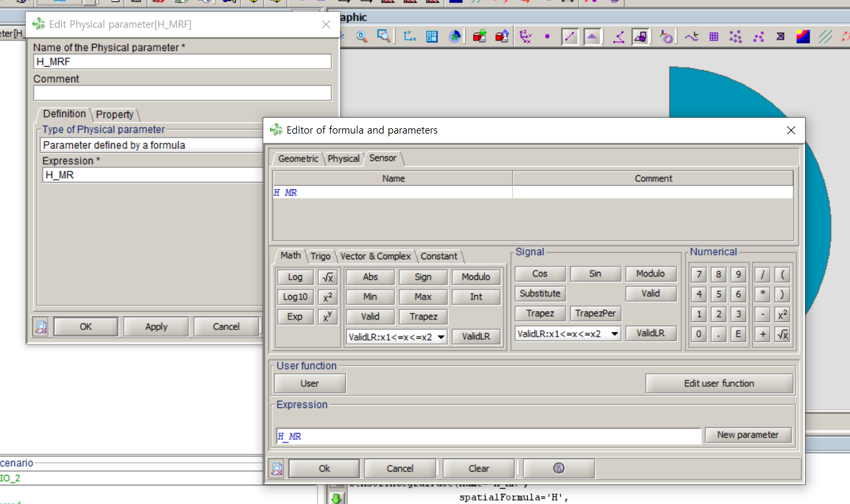850x504 pixels.
Task: Clear the formula expression
Action: pyautogui.click(x=479, y=468)
